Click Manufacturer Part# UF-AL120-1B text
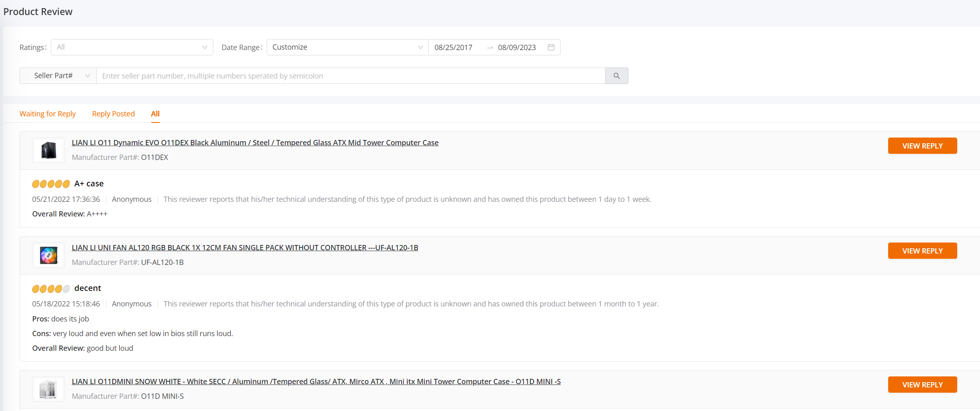The image size is (980, 411). coord(128,262)
